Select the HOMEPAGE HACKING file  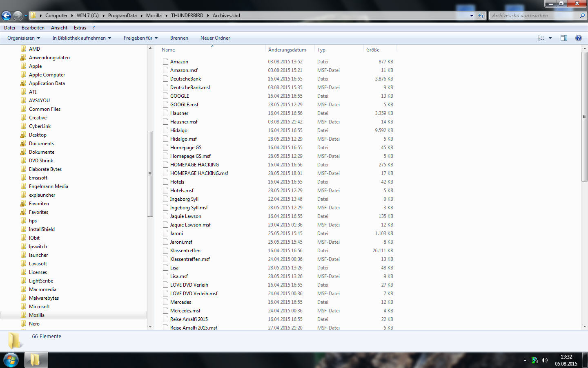tap(194, 164)
